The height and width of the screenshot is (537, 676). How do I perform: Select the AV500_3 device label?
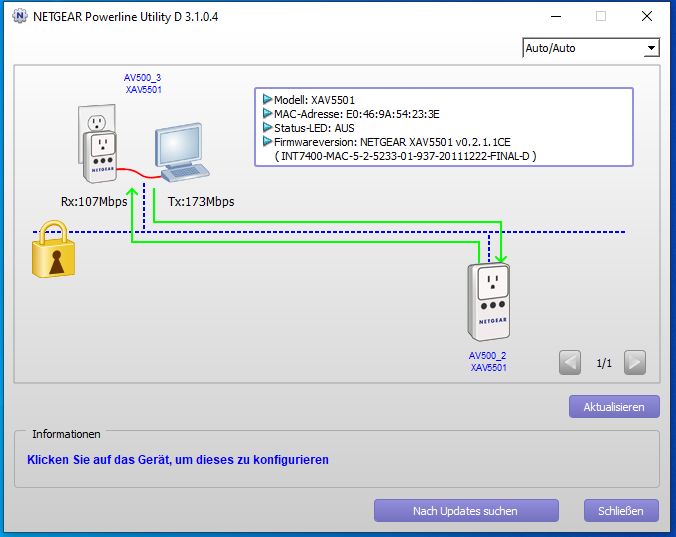(x=142, y=78)
